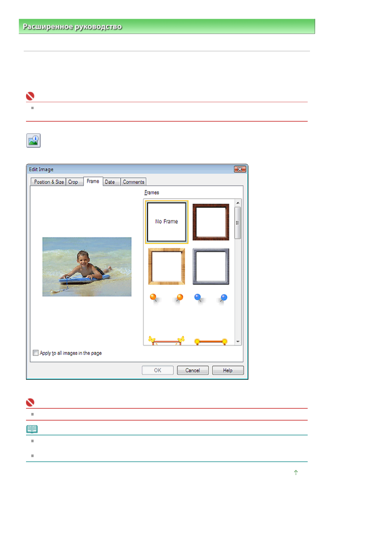Image resolution: width=392 pixels, height=555 pixels.
Task: Click the Help button
Action: click(228, 370)
